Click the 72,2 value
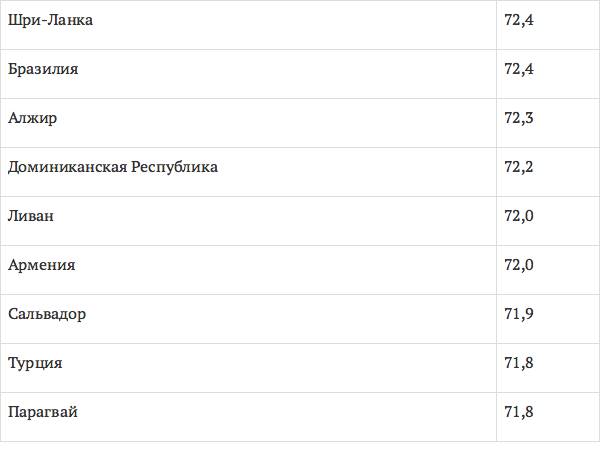The image size is (600, 462). [519, 167]
